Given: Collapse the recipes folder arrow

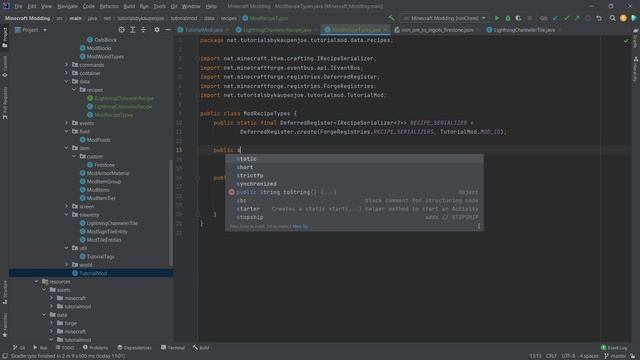Looking at the screenshot, I should pyautogui.click(x=74, y=90).
